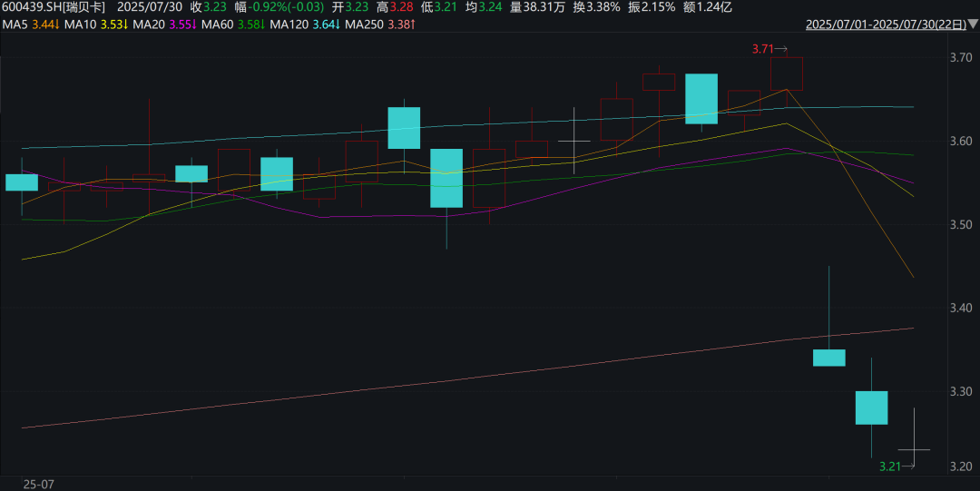Click the MA250 indicator label
Viewport: 980px width, 491px height.
(365, 25)
